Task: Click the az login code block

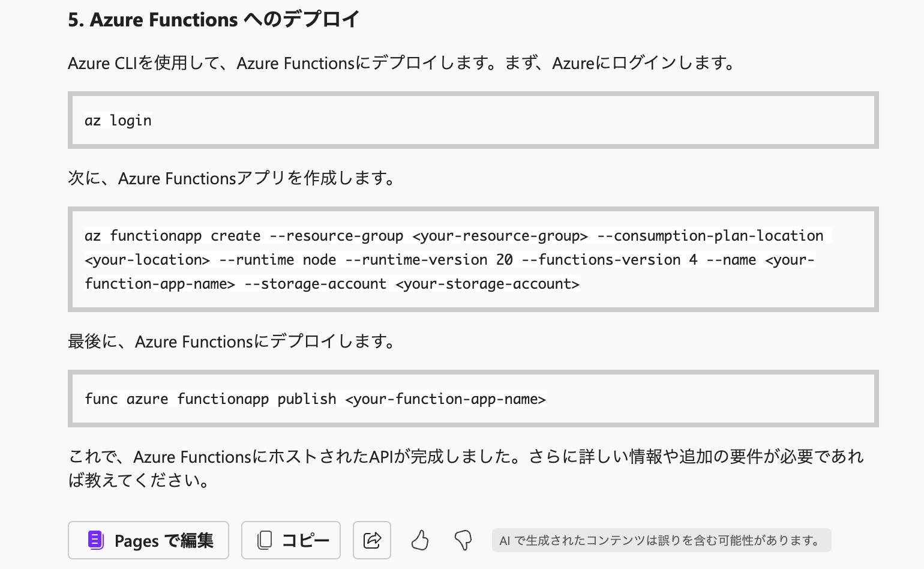Action: click(473, 120)
